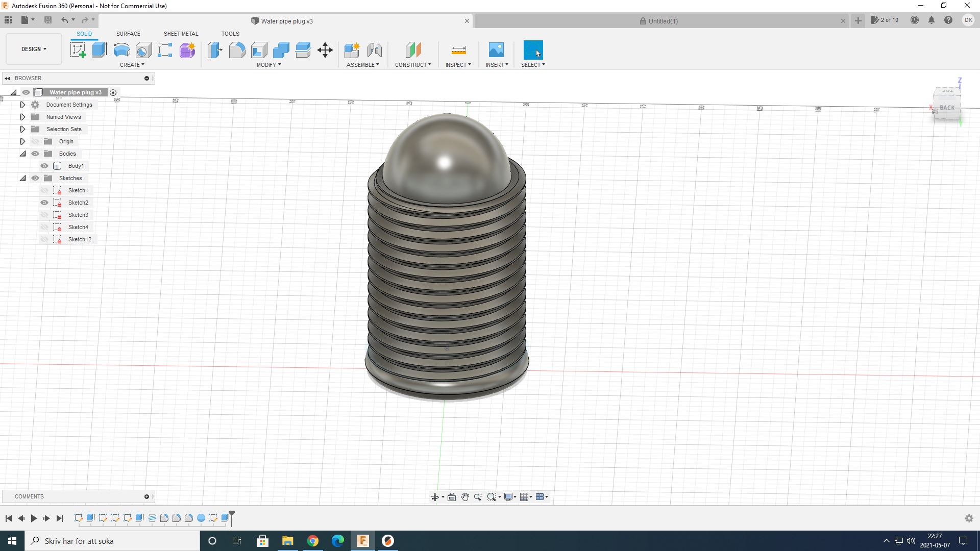Expand the Origin node
Viewport: 980px width, 551px height.
(x=22, y=141)
